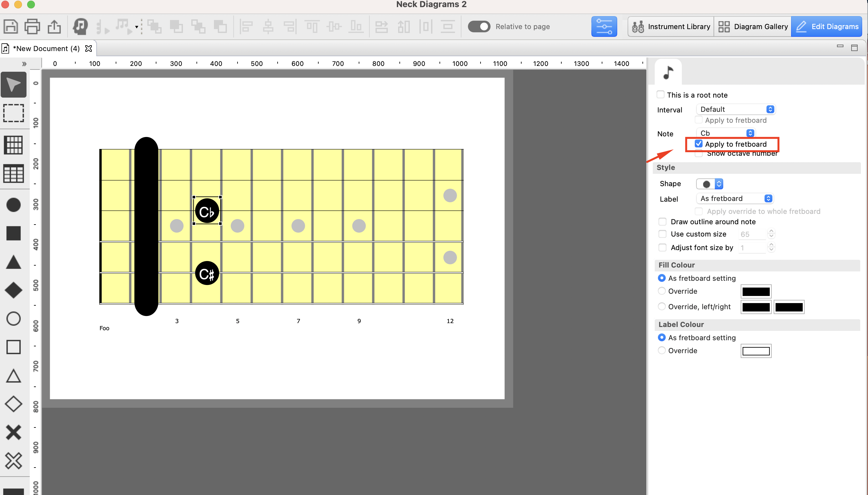Screen dimensions: 868x495
Task: Select Fill Colour 'Override' option
Action: click(662, 291)
